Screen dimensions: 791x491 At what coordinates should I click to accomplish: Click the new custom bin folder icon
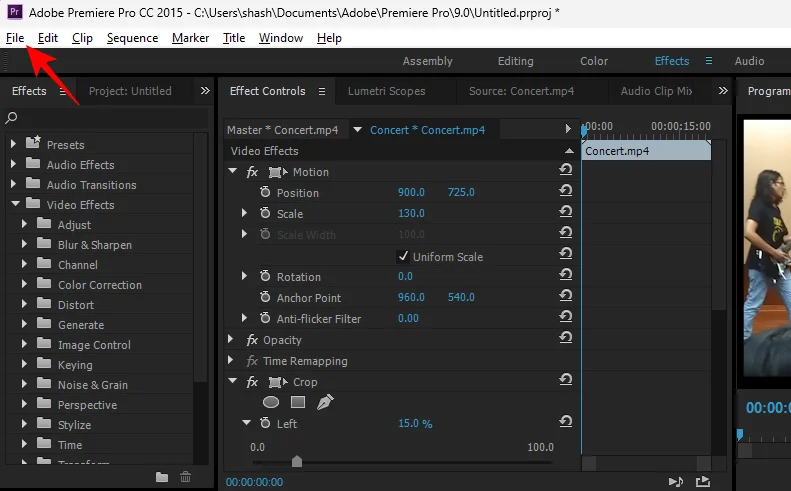[x=162, y=478]
